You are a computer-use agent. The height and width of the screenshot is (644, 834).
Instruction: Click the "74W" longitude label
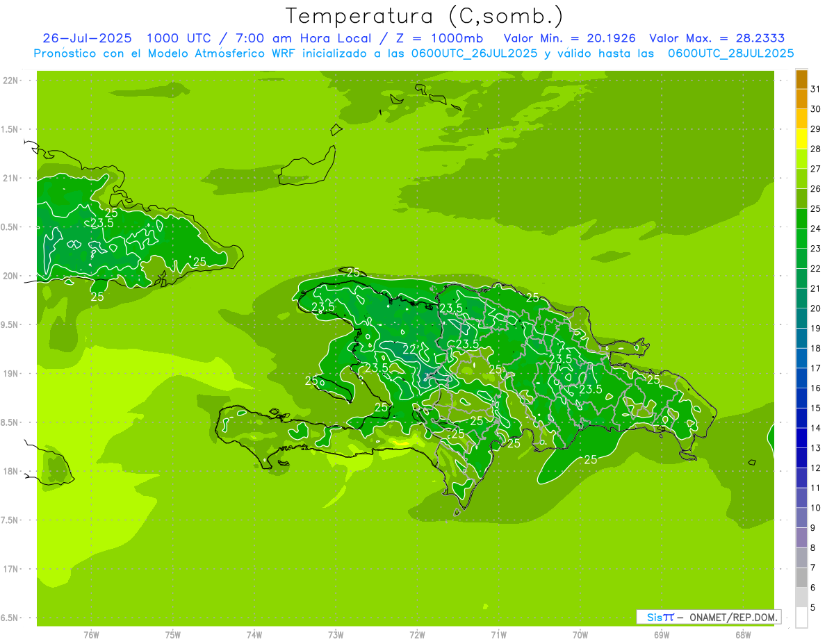[254, 634]
